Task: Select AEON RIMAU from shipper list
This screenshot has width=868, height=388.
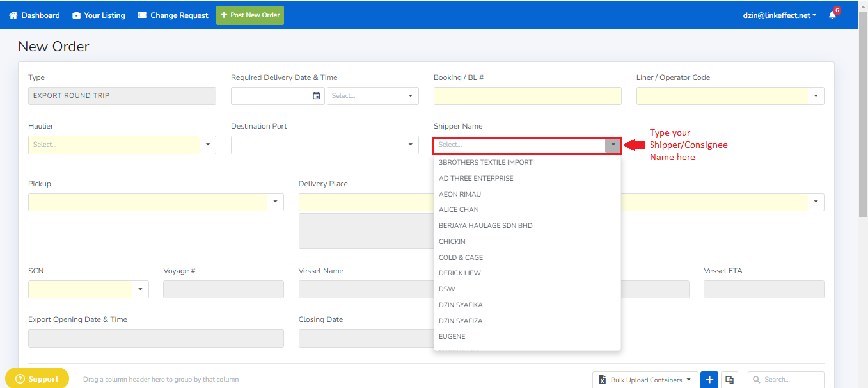Action: point(460,194)
